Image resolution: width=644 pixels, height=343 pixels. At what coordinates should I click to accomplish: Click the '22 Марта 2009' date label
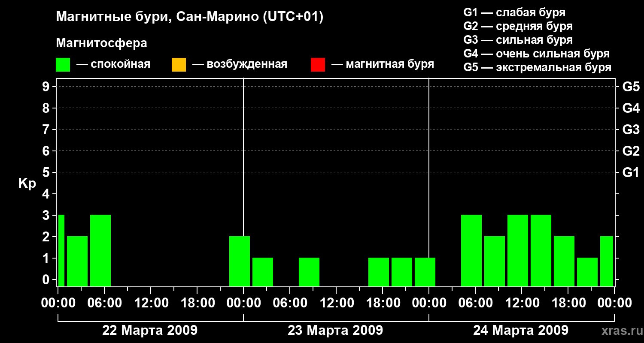pos(150,331)
